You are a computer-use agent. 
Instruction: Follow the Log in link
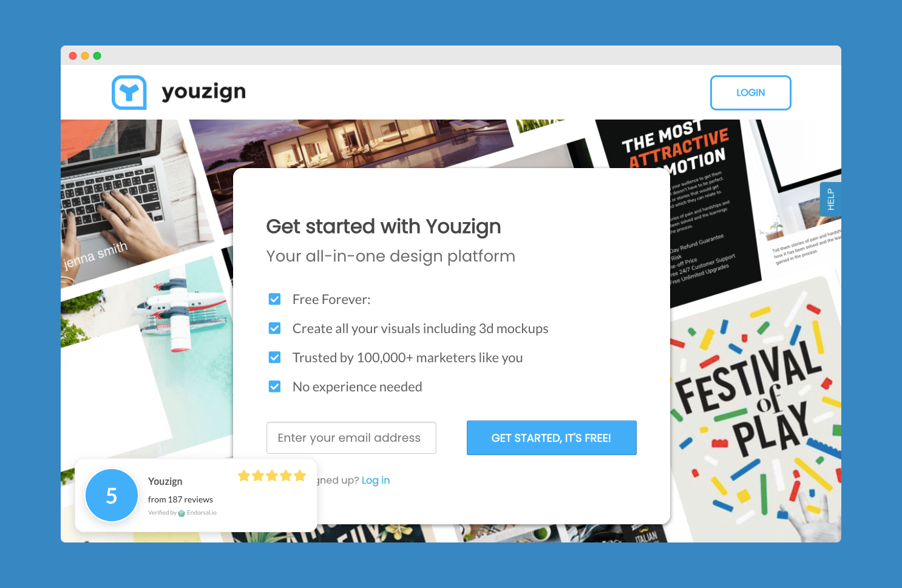tap(376, 480)
